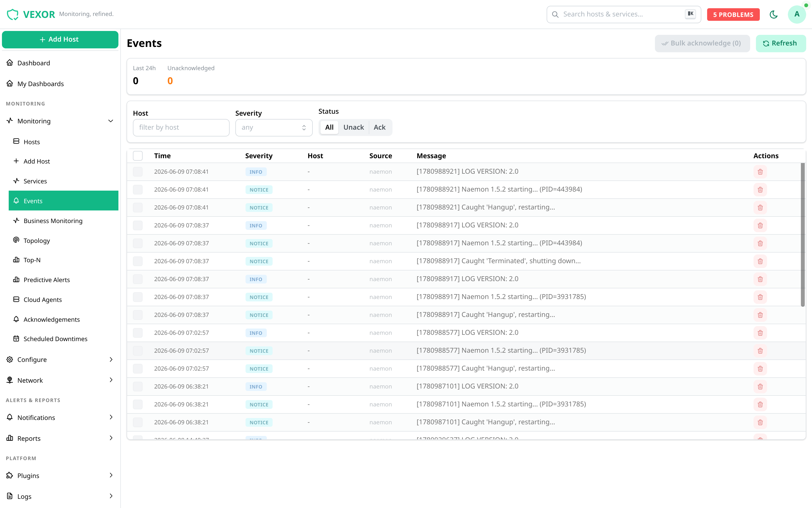The width and height of the screenshot is (812, 508).
Task: Delete the 07:08:41 Caught 'Hangup' event
Action: [x=760, y=208]
